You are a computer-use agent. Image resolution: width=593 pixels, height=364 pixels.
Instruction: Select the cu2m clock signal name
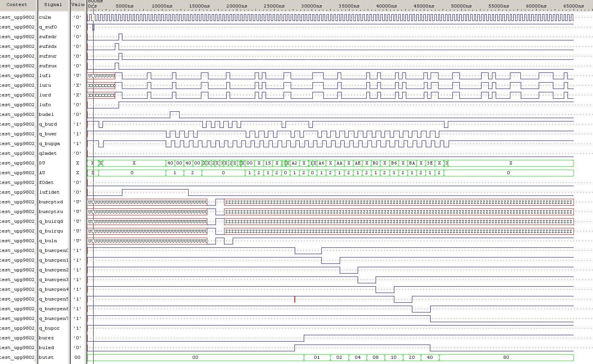coord(45,17)
